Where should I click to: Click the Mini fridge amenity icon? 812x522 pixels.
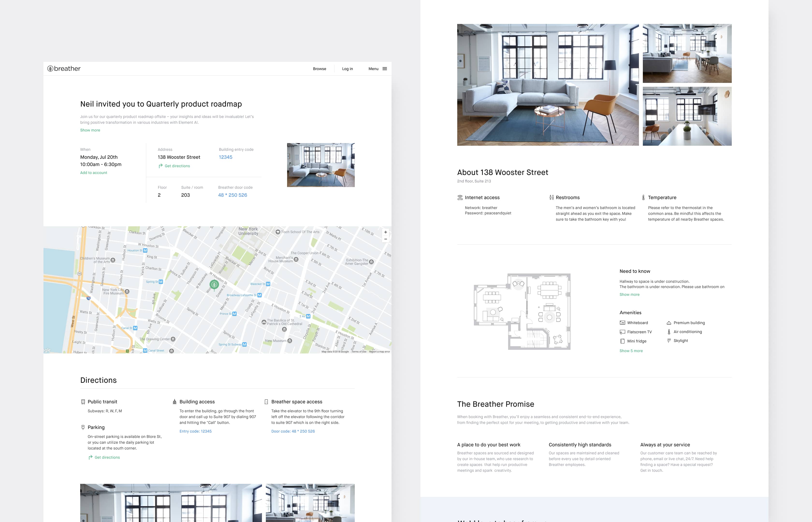622,341
